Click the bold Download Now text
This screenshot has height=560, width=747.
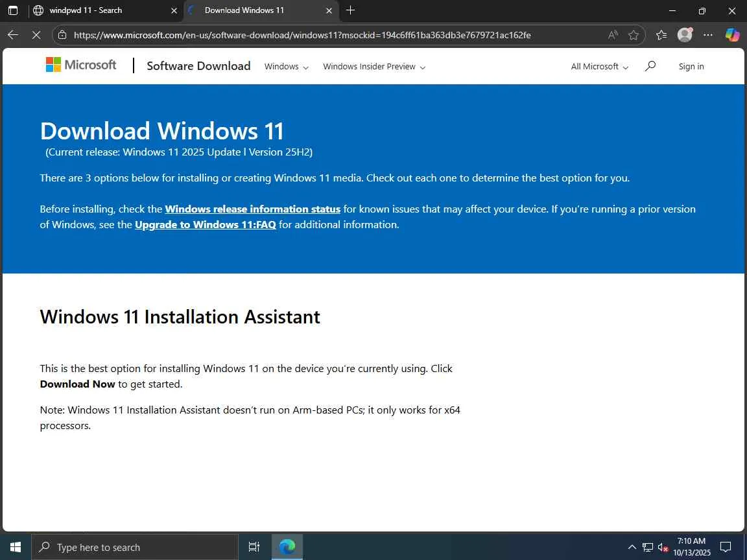point(78,384)
